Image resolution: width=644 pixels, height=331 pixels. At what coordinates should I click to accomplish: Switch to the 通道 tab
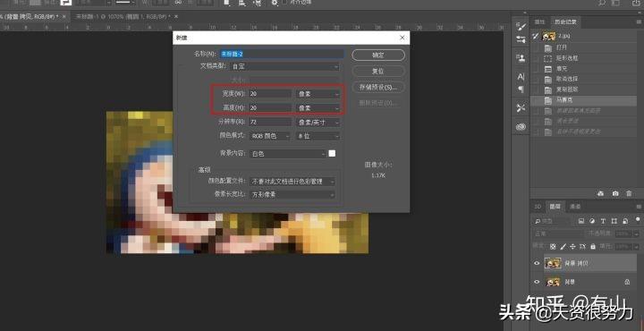click(x=575, y=207)
